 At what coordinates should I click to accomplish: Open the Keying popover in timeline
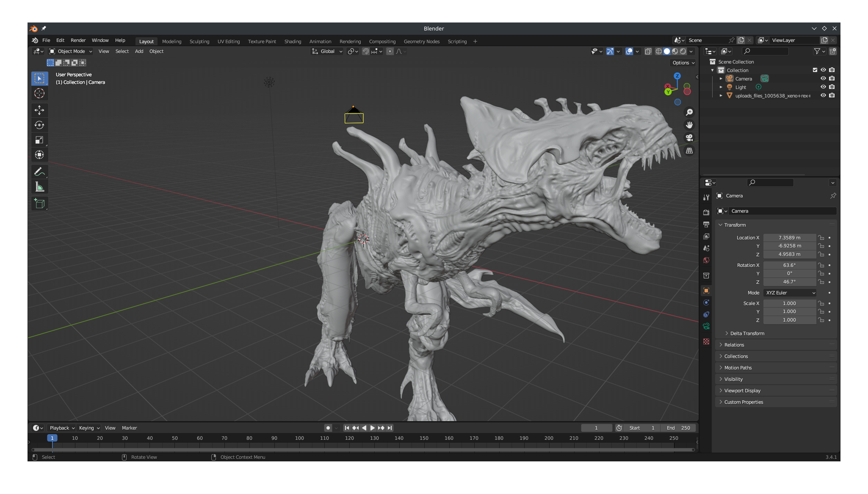(x=89, y=428)
